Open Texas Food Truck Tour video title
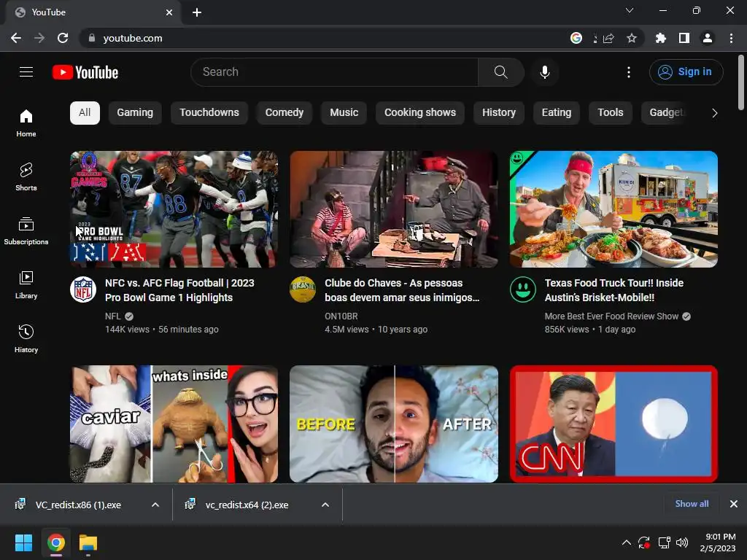The image size is (747, 560). click(614, 290)
